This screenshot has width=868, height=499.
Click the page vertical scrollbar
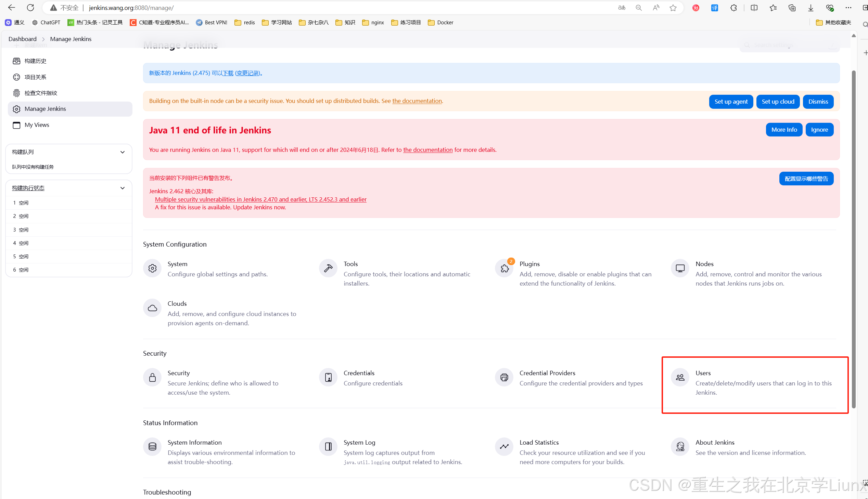tap(854, 239)
